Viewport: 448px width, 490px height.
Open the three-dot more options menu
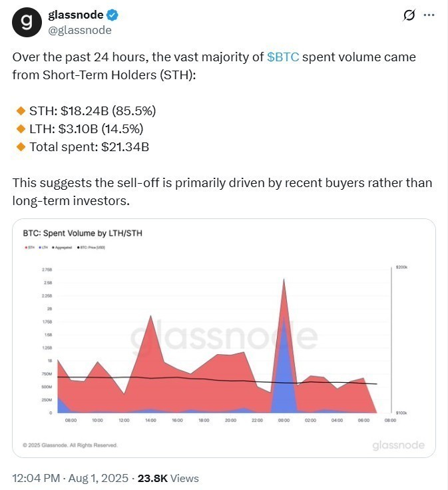[x=431, y=16]
